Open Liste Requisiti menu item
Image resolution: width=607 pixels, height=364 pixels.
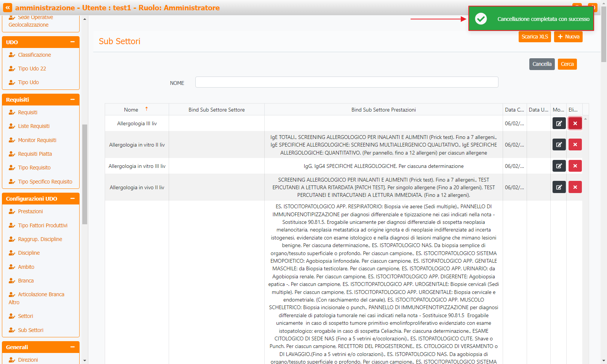click(x=34, y=126)
